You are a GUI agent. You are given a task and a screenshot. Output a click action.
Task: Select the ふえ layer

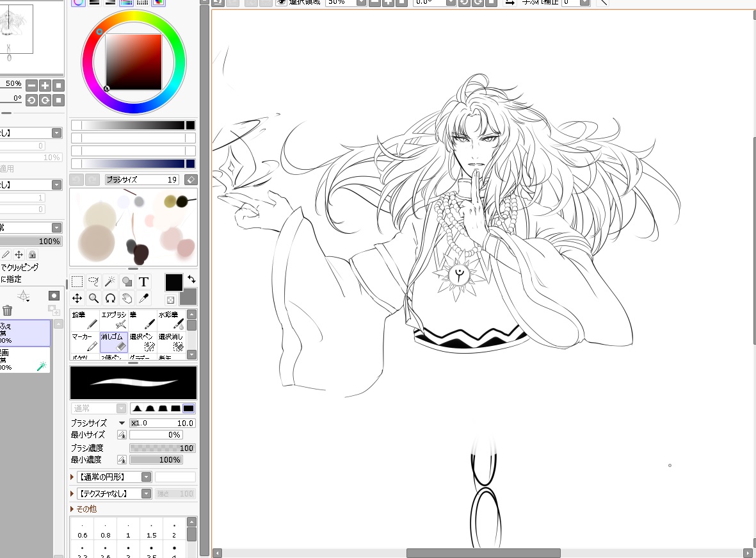coord(25,333)
